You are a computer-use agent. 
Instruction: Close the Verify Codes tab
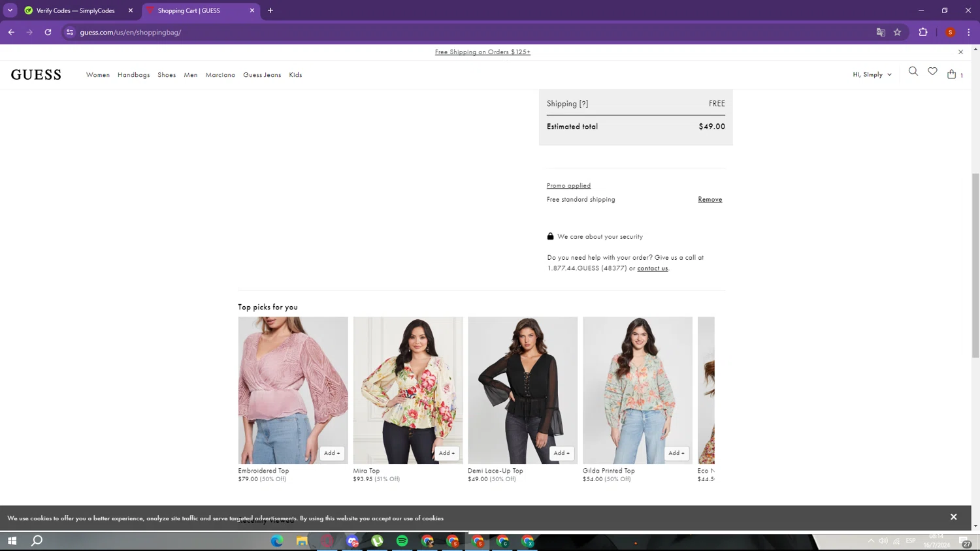point(131,10)
